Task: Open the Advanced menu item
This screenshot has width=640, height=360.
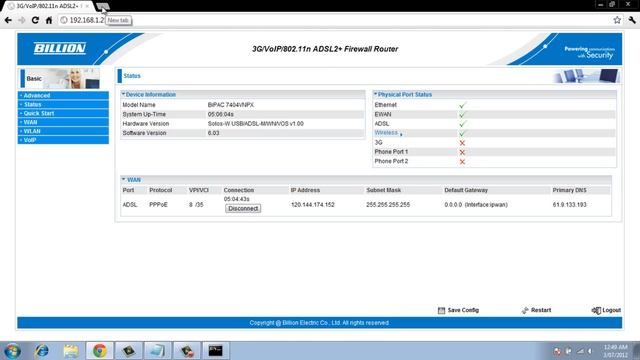Action: [63, 96]
